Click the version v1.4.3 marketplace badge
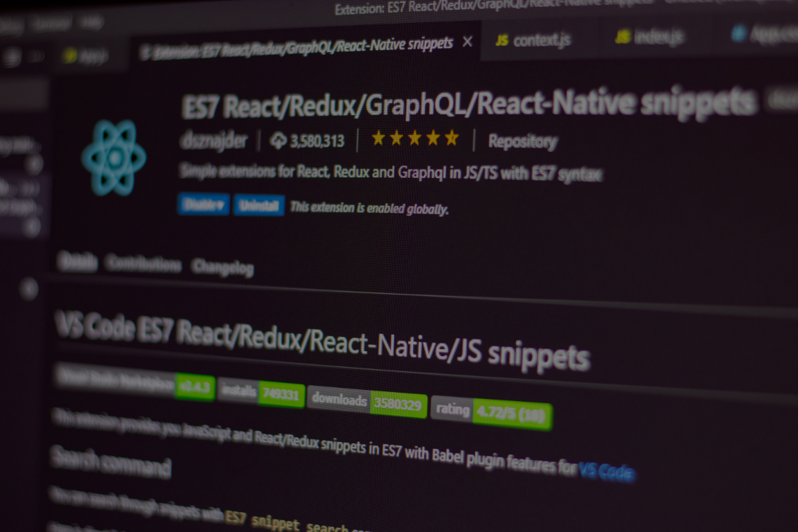Image resolution: width=798 pixels, height=532 pixels. (x=135, y=382)
